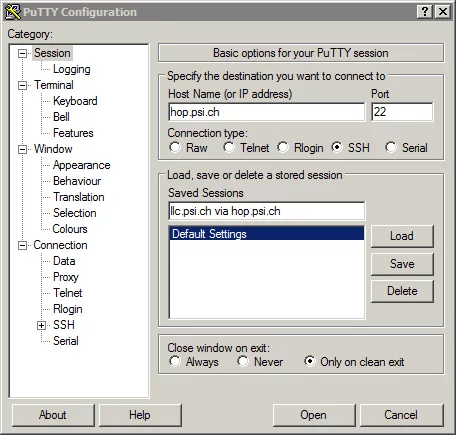Image resolution: width=456 pixels, height=435 pixels.
Task: Close the PuTTY Configuration dialog
Action: [443, 12]
